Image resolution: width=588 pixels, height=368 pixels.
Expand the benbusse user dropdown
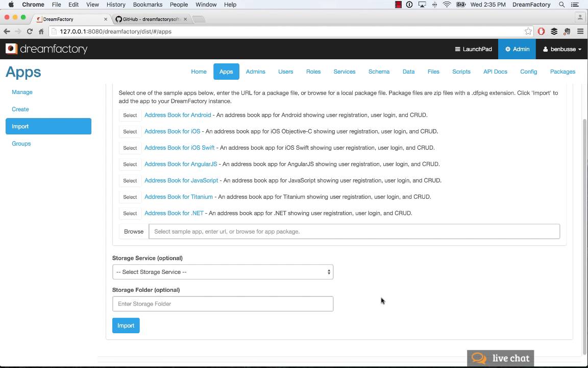562,49
